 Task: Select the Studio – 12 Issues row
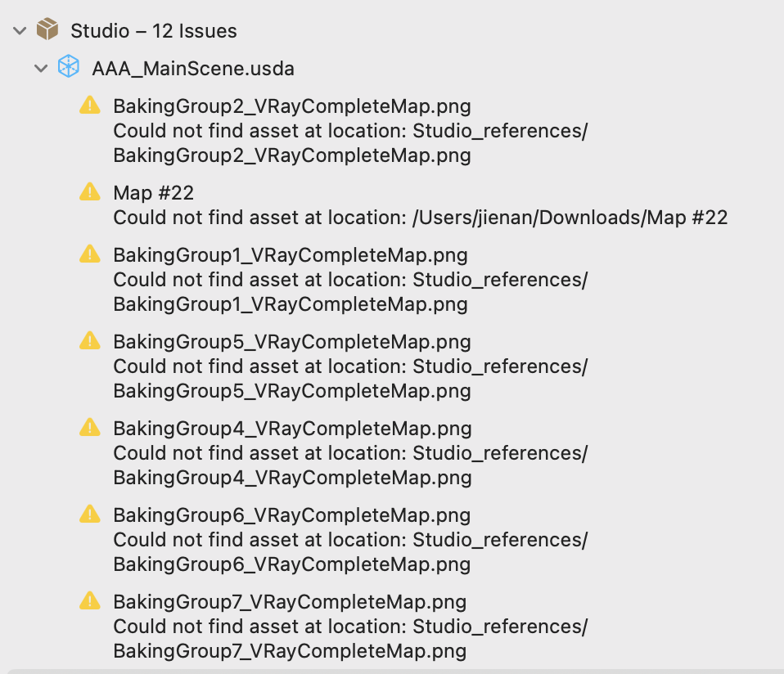click(x=392, y=30)
